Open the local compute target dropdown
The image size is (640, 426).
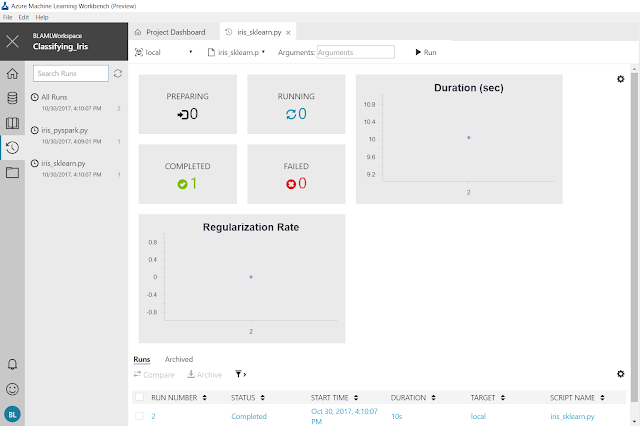click(x=164, y=52)
